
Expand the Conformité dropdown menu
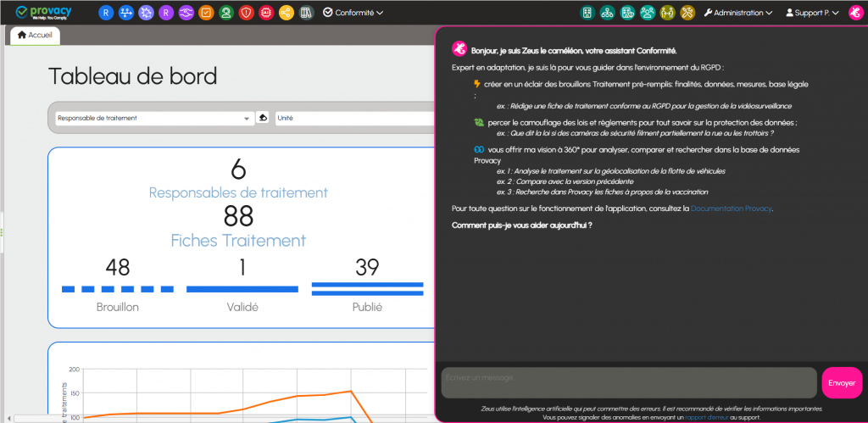tap(353, 13)
